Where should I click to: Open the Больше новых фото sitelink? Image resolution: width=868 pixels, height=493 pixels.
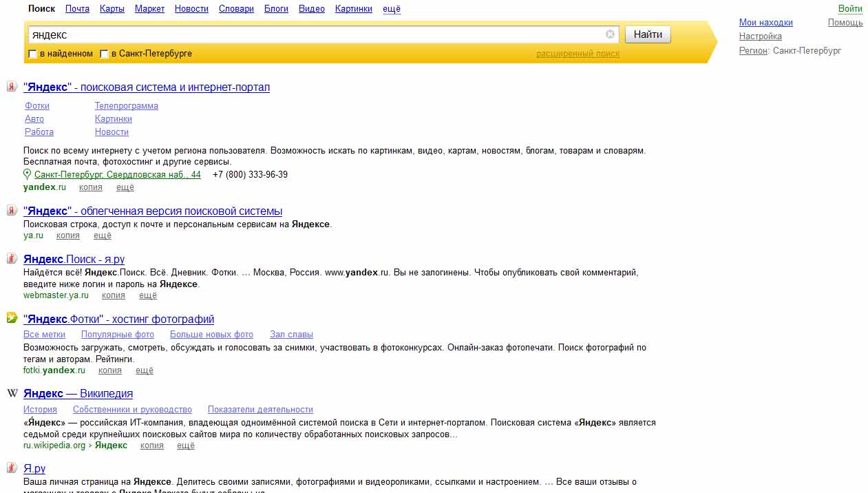pyautogui.click(x=212, y=335)
